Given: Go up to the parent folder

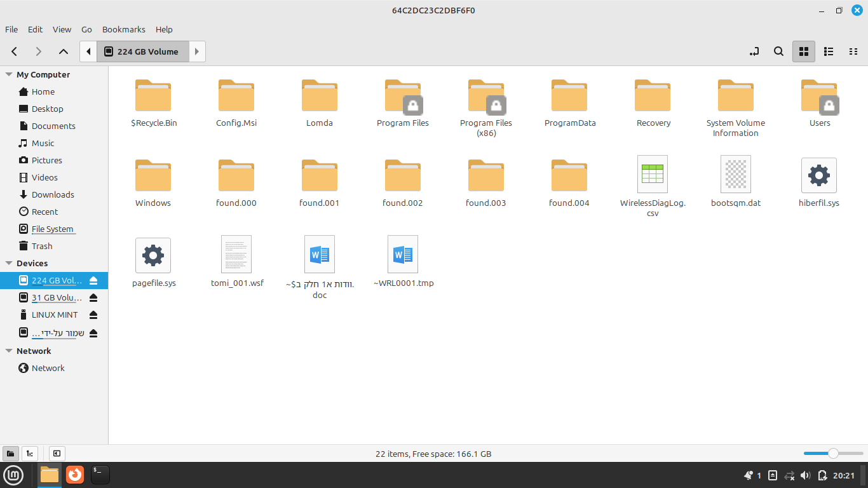Looking at the screenshot, I should (63, 51).
